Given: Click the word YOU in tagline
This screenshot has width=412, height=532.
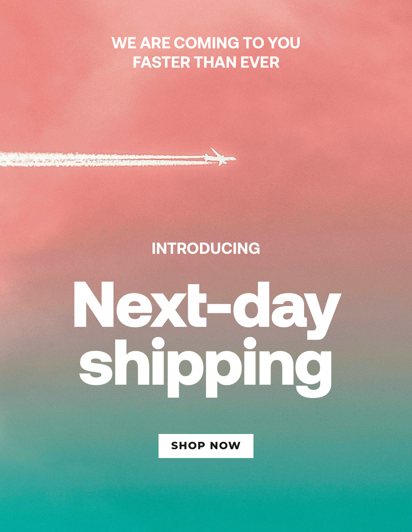Looking at the screenshot, I should click(284, 43).
